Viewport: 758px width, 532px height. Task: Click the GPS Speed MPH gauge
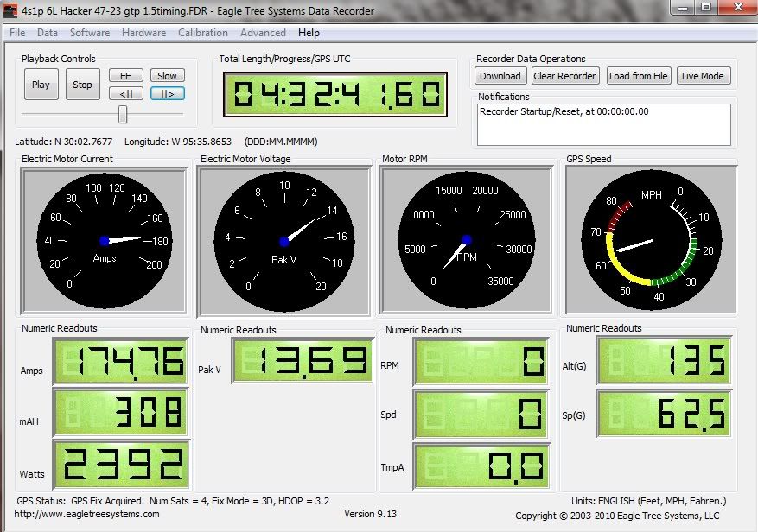coord(651,240)
